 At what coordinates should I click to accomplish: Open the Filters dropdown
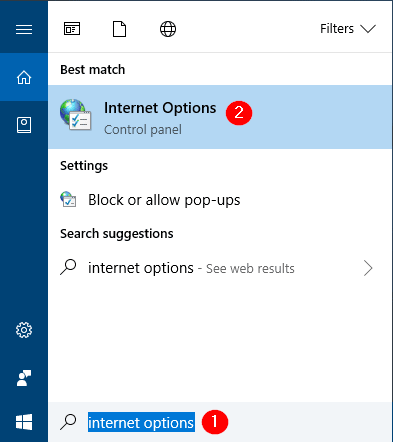[348, 29]
